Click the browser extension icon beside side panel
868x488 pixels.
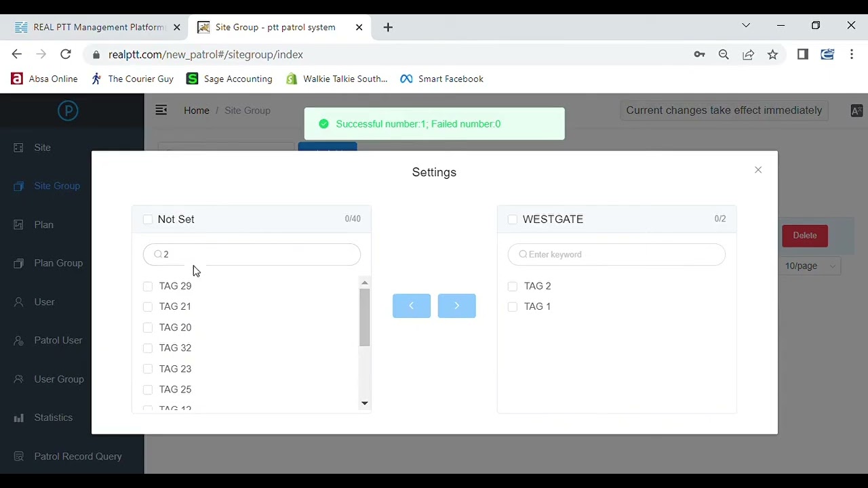click(x=827, y=54)
